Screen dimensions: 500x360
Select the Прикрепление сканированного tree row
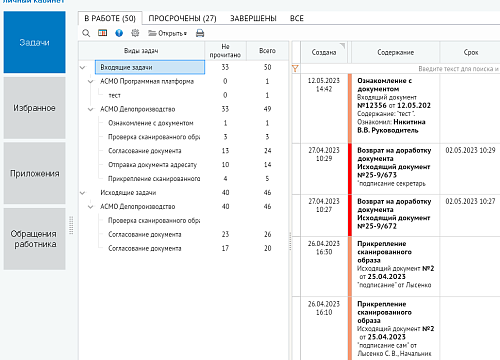(183, 179)
